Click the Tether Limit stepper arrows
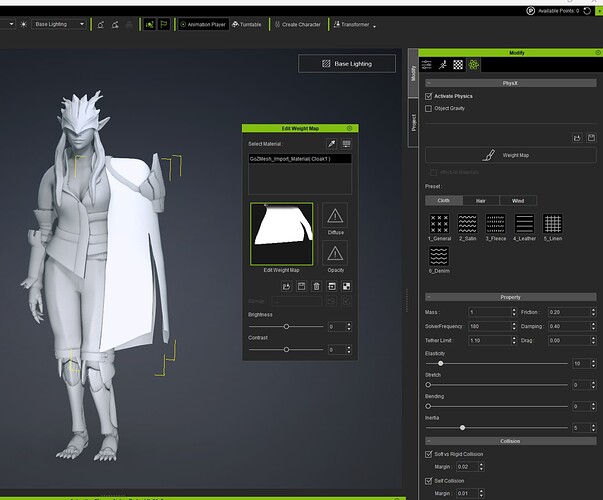Screen dimensions: 603x500 [x=514, y=340]
